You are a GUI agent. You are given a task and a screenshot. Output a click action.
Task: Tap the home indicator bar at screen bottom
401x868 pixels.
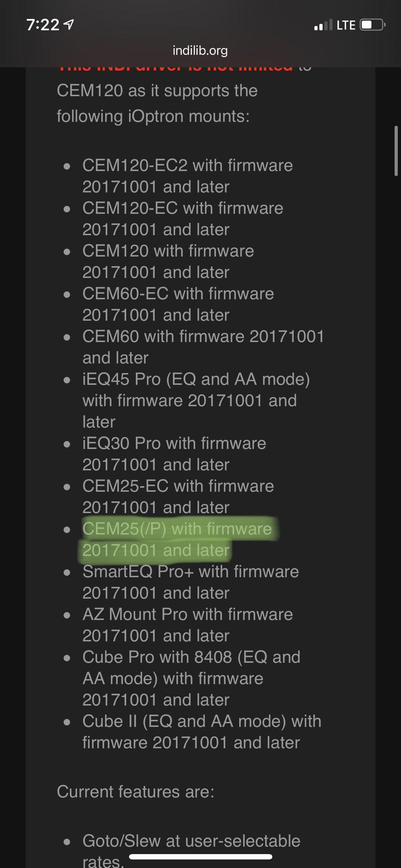tap(200, 856)
